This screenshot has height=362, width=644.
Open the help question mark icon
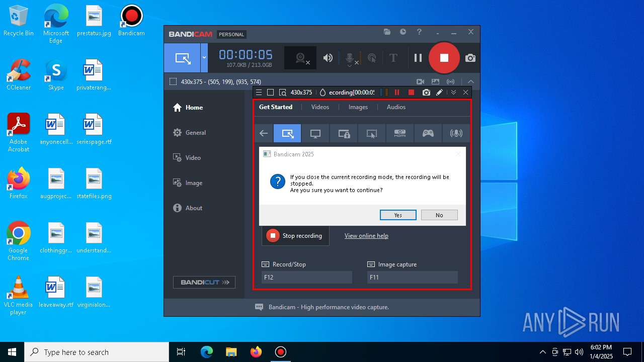(x=419, y=32)
